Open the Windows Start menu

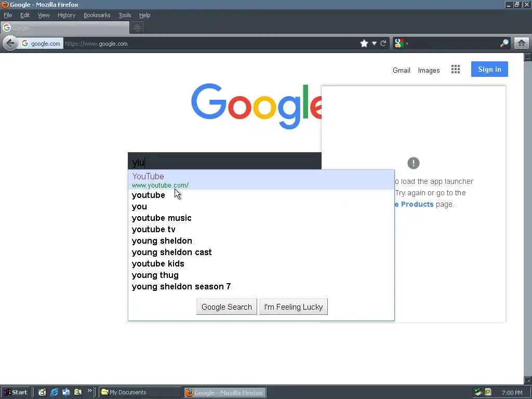15,392
